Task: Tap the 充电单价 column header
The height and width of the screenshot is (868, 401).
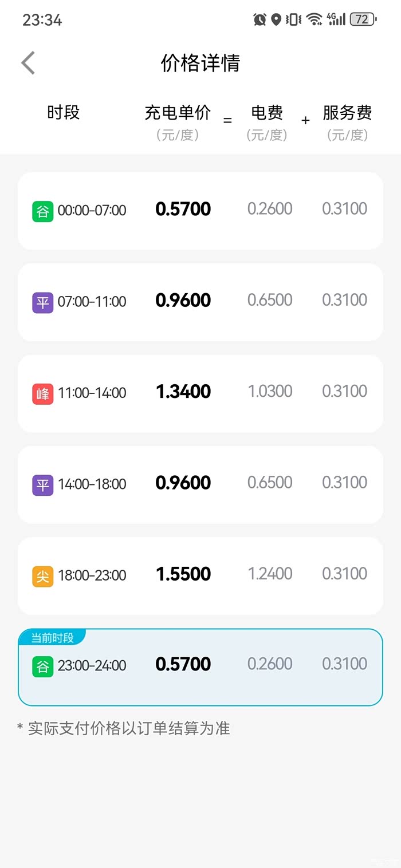Action: point(178,113)
